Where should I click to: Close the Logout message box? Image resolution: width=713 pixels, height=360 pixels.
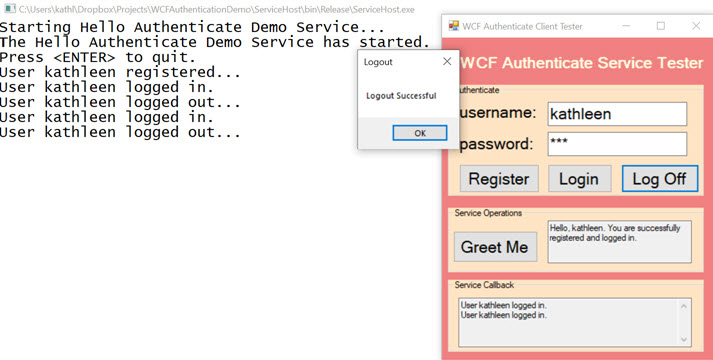coord(447,61)
